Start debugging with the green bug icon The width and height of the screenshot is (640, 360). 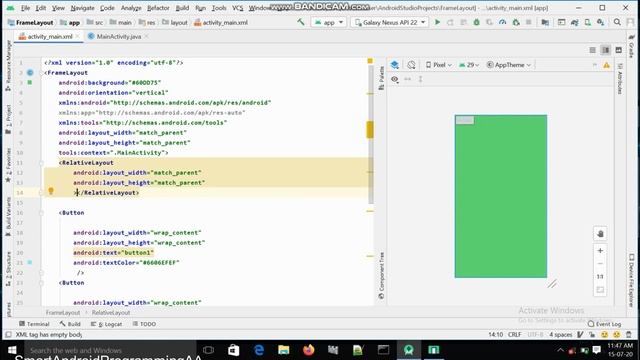476,22
